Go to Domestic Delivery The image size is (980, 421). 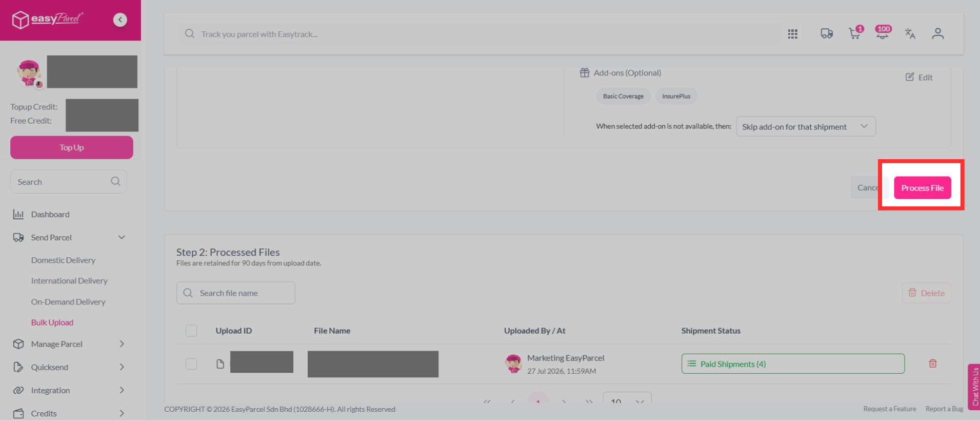coord(63,260)
